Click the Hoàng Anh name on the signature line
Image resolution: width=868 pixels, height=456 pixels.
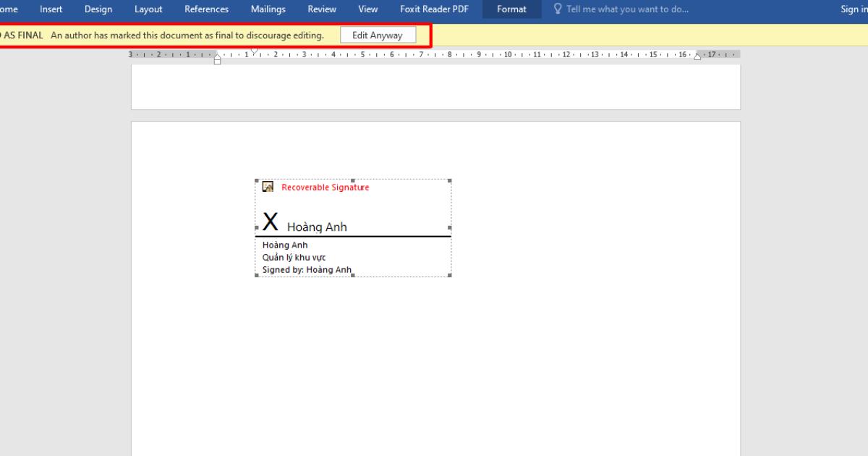(x=317, y=227)
